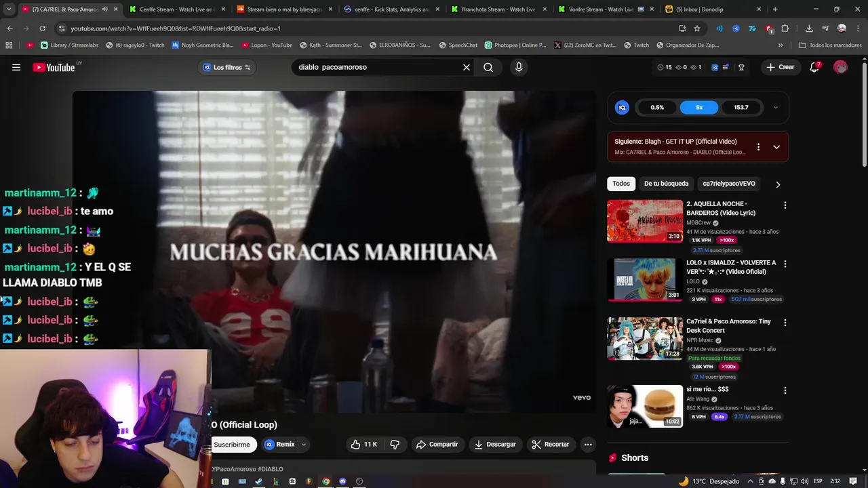Select the ca7rielypacoVEVO chip

(x=729, y=184)
